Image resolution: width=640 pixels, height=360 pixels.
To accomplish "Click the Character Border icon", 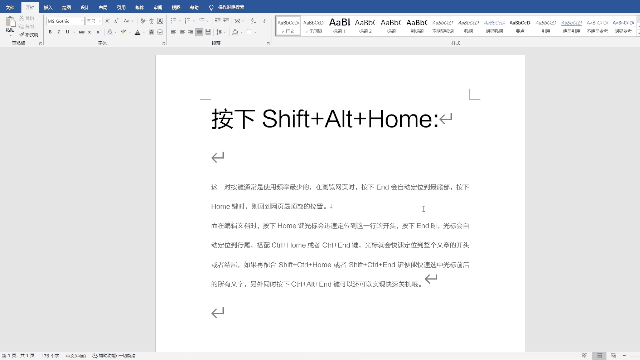I will point(160,21).
